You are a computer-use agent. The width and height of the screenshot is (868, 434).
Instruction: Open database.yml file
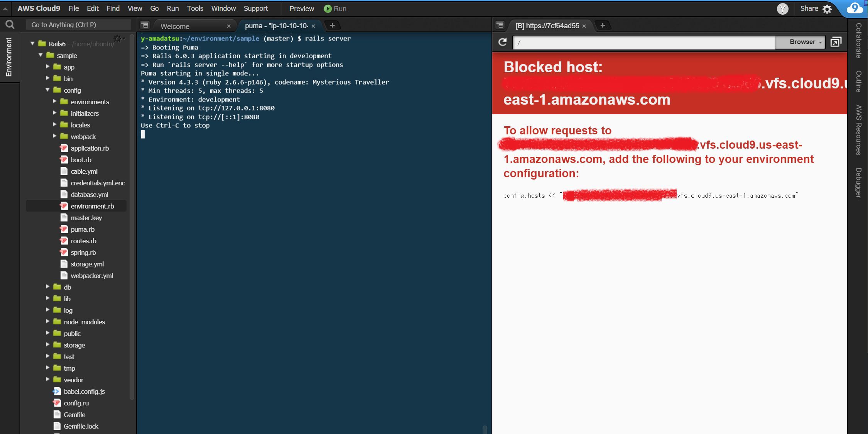[89, 194]
